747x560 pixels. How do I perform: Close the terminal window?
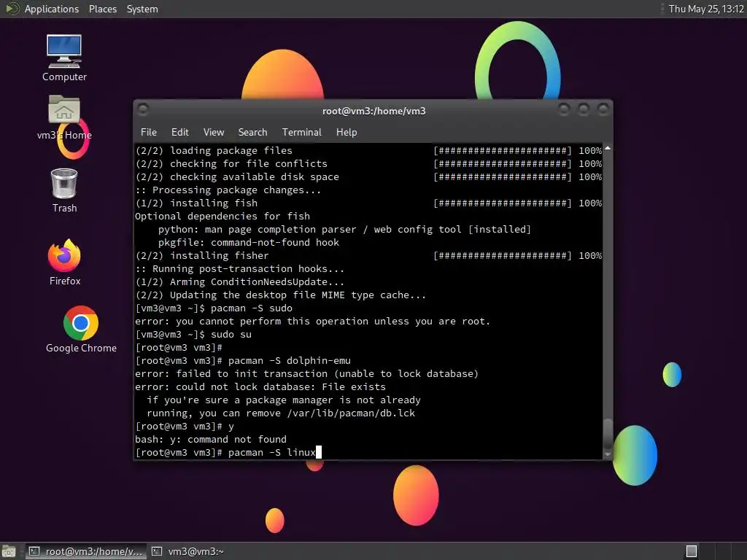[x=603, y=110]
